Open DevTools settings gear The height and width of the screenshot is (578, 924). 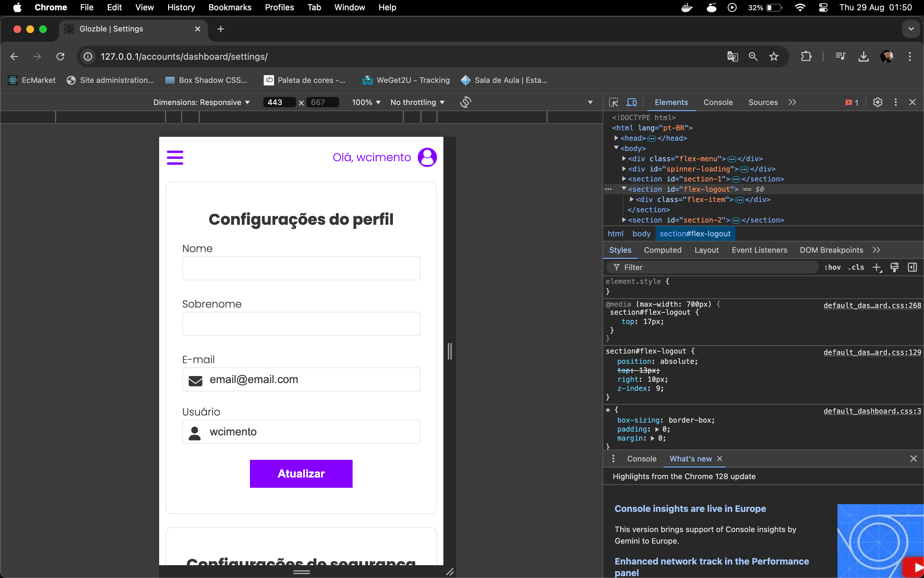tap(877, 102)
